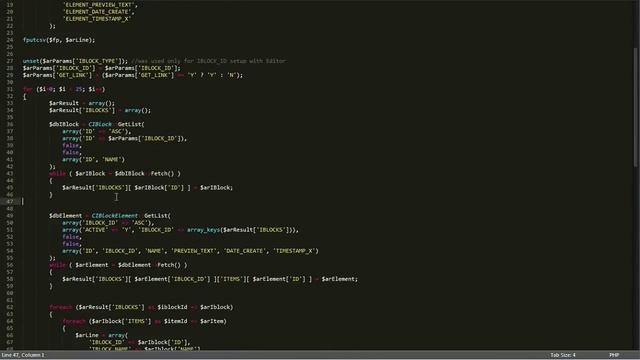The width and height of the screenshot is (640, 360).
Task: Click the Fetch() call on line 56
Action: (x=169, y=265)
